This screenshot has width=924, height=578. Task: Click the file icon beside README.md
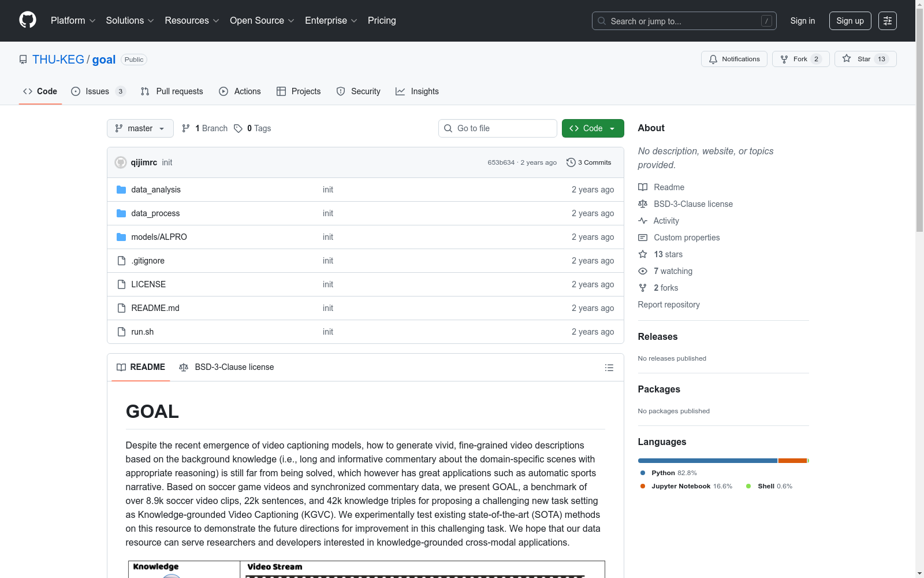(121, 308)
